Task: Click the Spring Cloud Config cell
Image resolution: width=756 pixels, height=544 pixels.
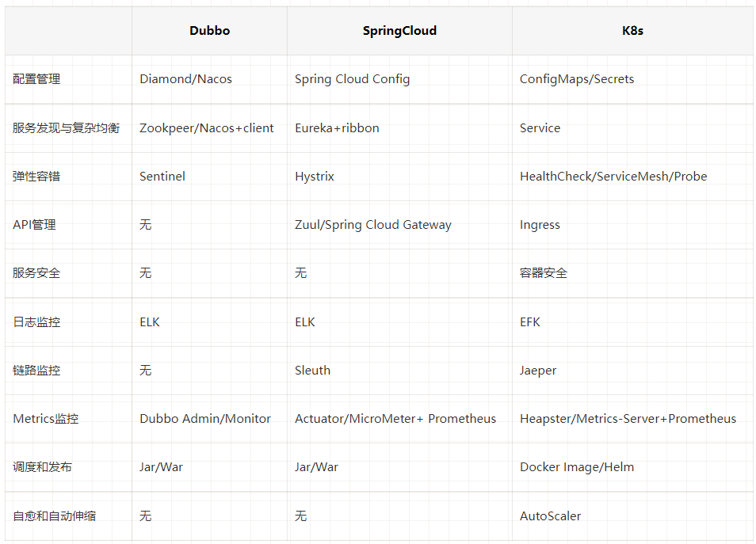Action: [x=352, y=79]
